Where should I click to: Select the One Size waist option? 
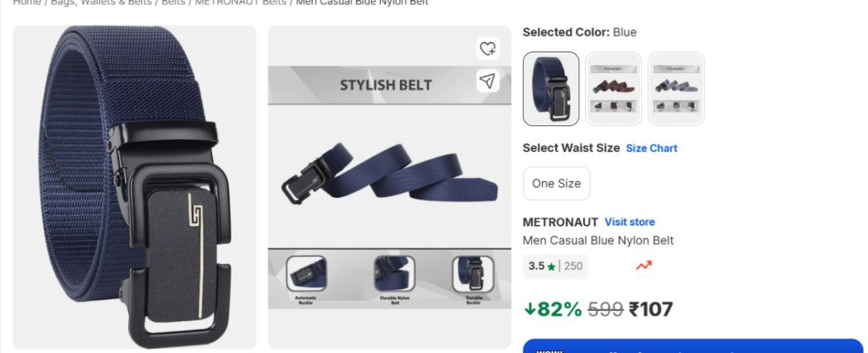click(x=556, y=183)
